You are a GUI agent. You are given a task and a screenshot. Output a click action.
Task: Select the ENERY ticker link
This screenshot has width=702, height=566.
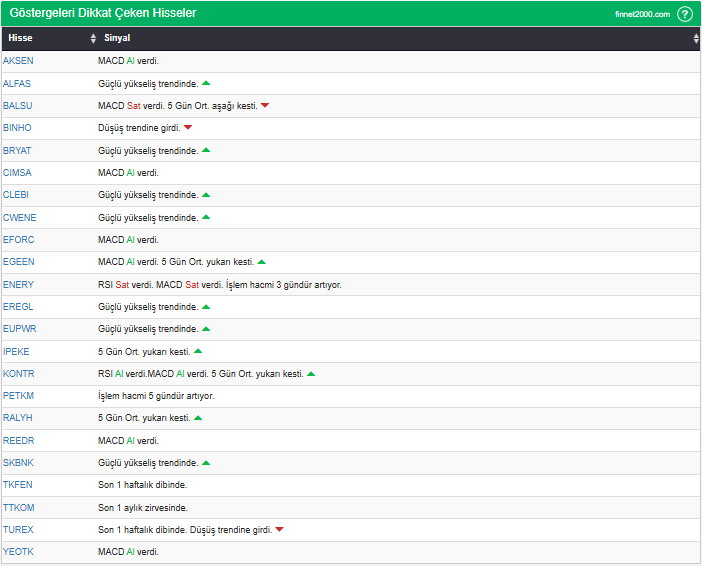click(x=18, y=284)
